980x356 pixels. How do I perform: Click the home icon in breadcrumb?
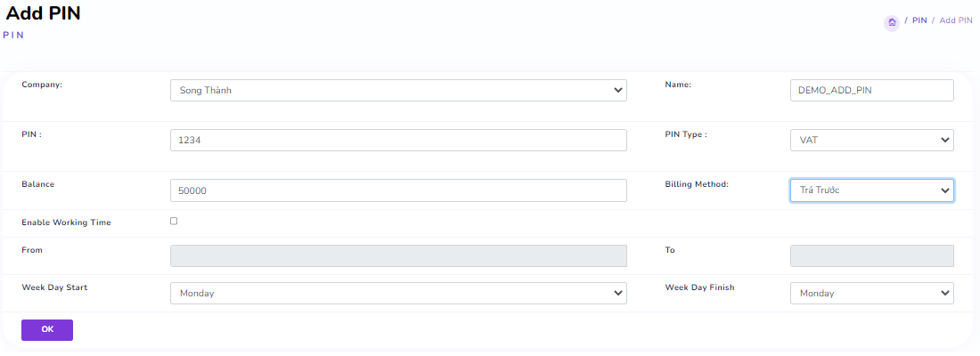[x=892, y=23]
